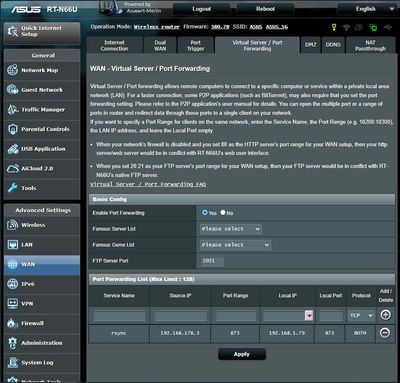The height and width of the screenshot is (383, 400).
Task: Click the Local Port input field
Action: [330, 316]
